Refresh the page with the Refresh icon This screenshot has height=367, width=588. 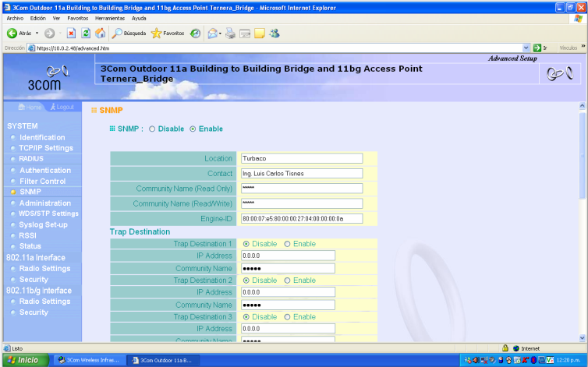(x=85, y=34)
